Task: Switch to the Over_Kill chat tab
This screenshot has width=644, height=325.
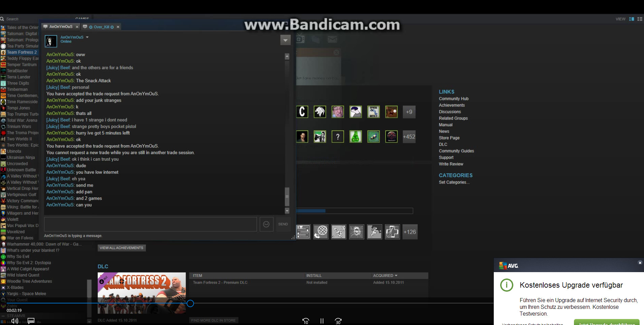Action: 101,27
